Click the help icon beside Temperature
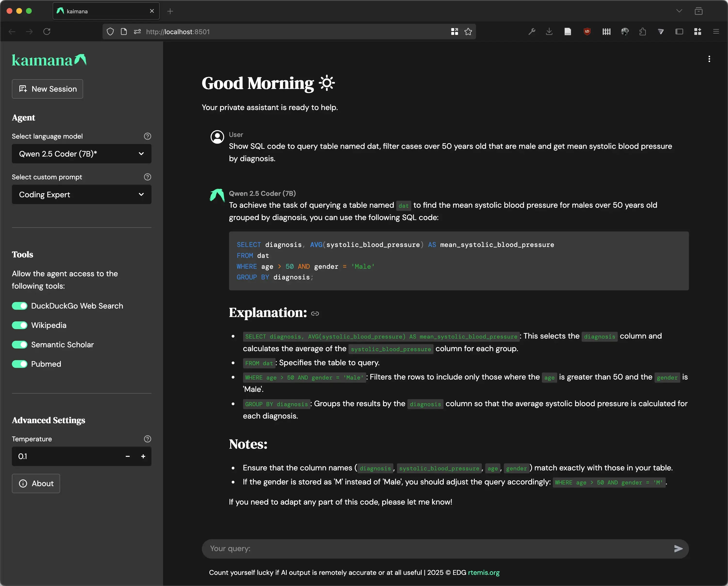This screenshot has height=586, width=728. [147, 439]
